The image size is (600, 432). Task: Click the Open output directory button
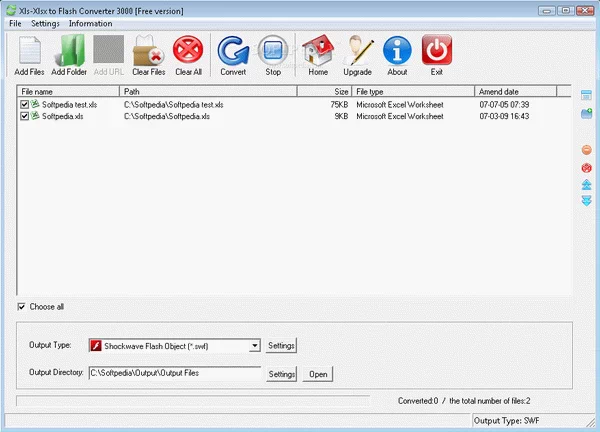coord(318,374)
